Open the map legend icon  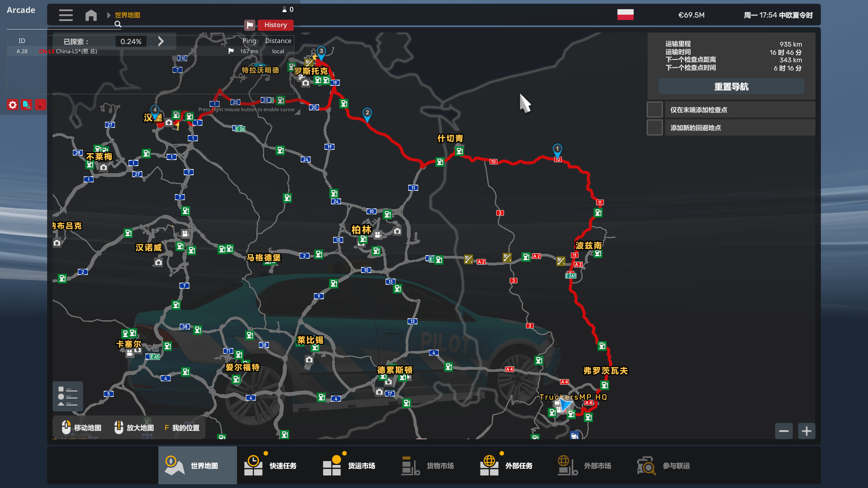pos(67,396)
